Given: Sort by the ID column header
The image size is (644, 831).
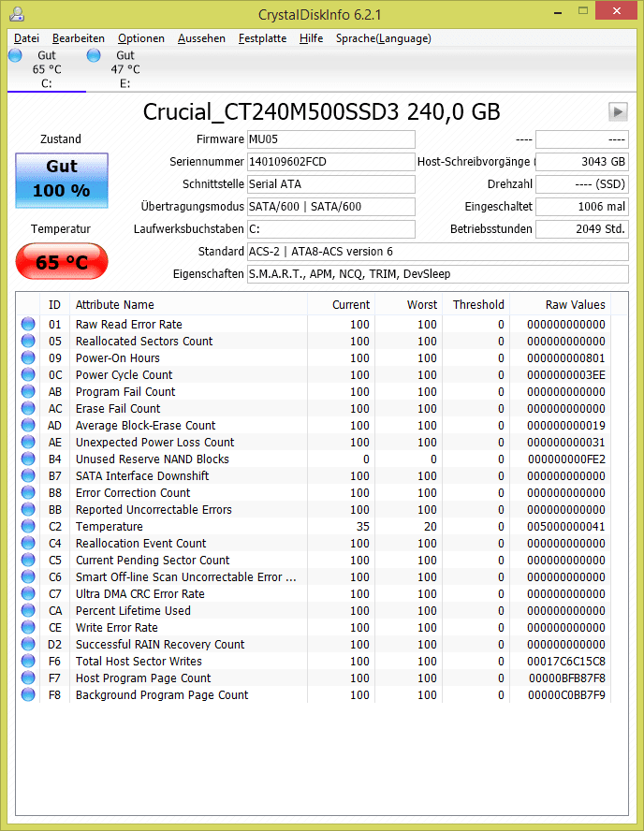Looking at the screenshot, I should tap(54, 305).
